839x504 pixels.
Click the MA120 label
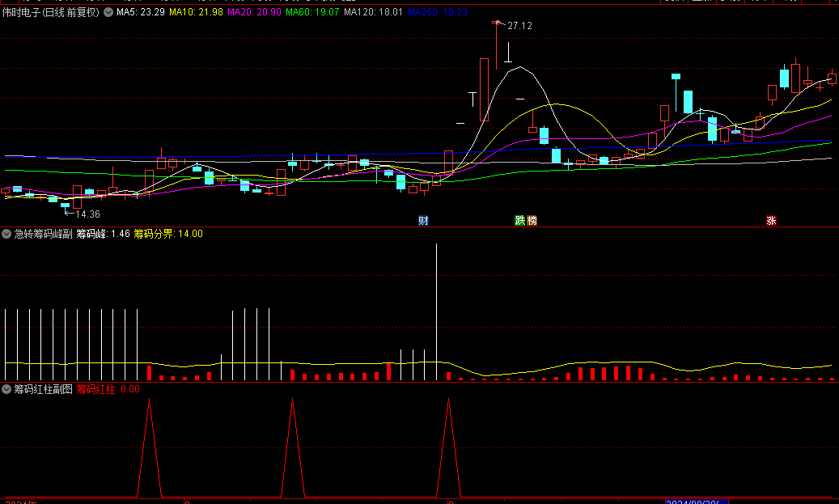click(x=373, y=13)
